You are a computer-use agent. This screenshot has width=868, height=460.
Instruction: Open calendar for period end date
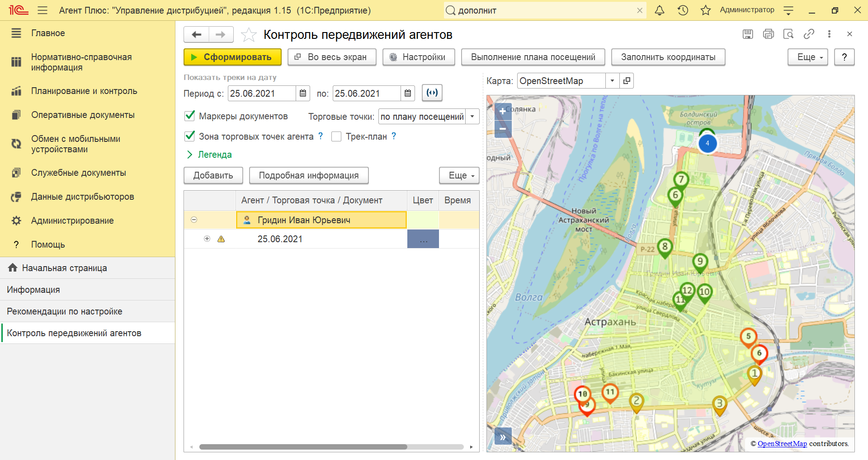(x=408, y=93)
